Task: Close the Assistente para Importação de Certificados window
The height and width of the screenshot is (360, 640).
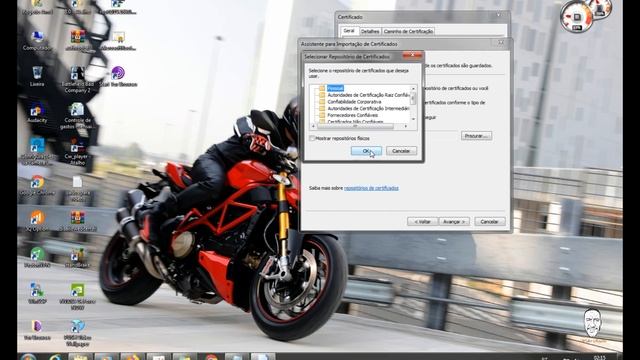Action: coord(501,42)
